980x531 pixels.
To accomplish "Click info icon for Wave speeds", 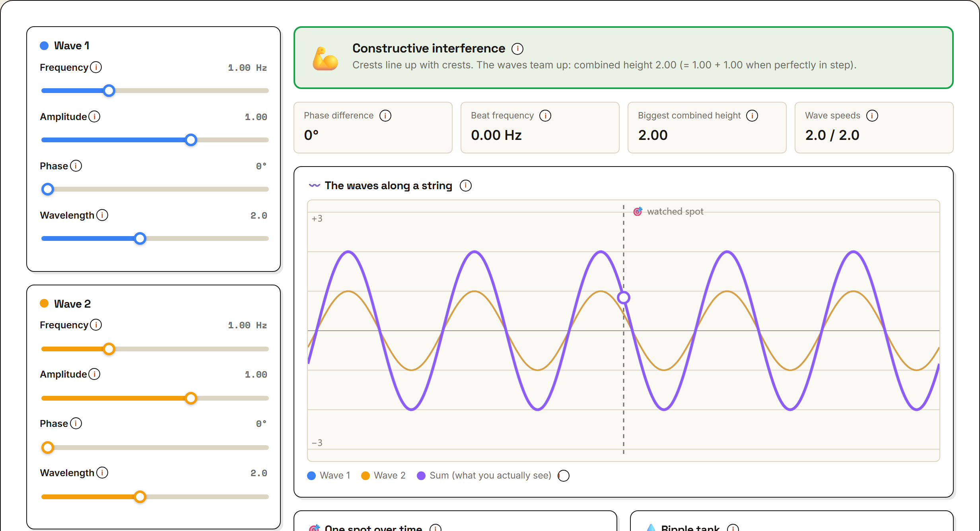I will 872,116.
